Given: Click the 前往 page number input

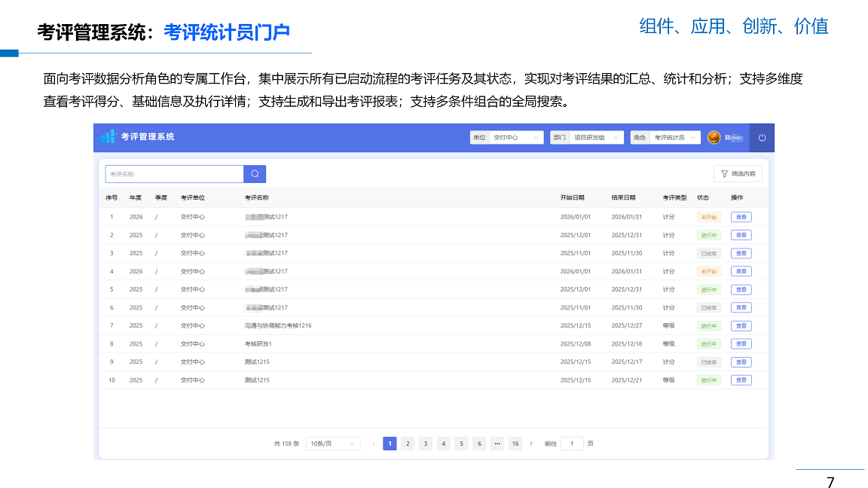Looking at the screenshot, I should coord(571,444).
